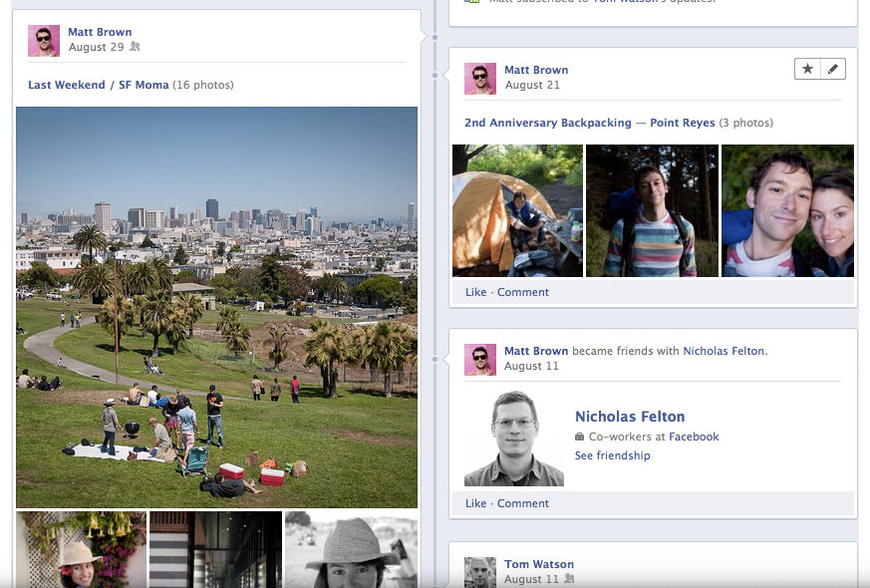This screenshot has width=870, height=588.
Task: Click Matt Brown's avatar on the SF Moma post
Action: [44, 41]
